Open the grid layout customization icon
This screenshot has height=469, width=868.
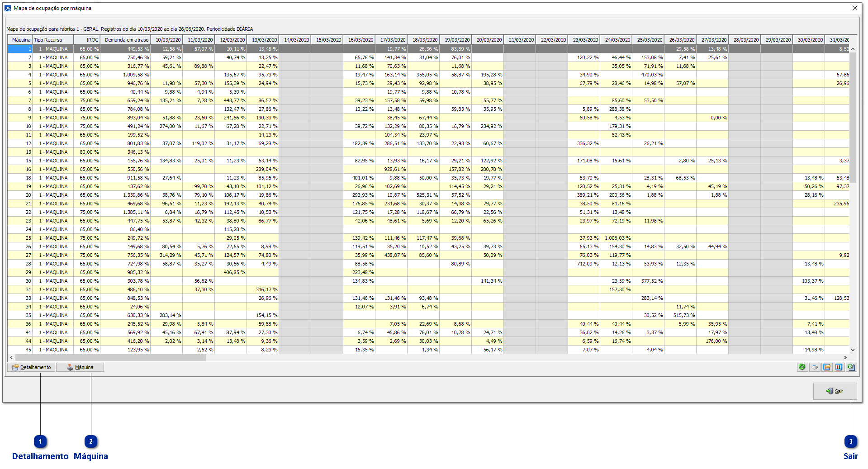click(827, 367)
